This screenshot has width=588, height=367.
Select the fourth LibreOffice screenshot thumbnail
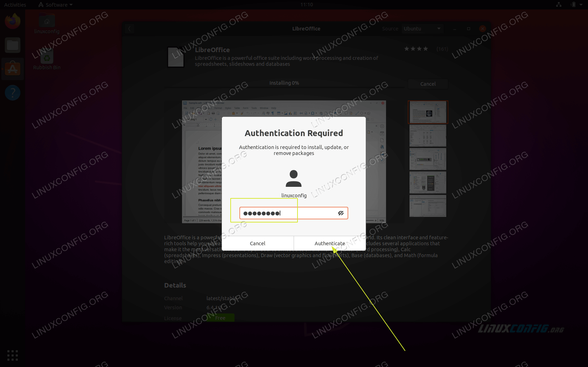coord(428,182)
